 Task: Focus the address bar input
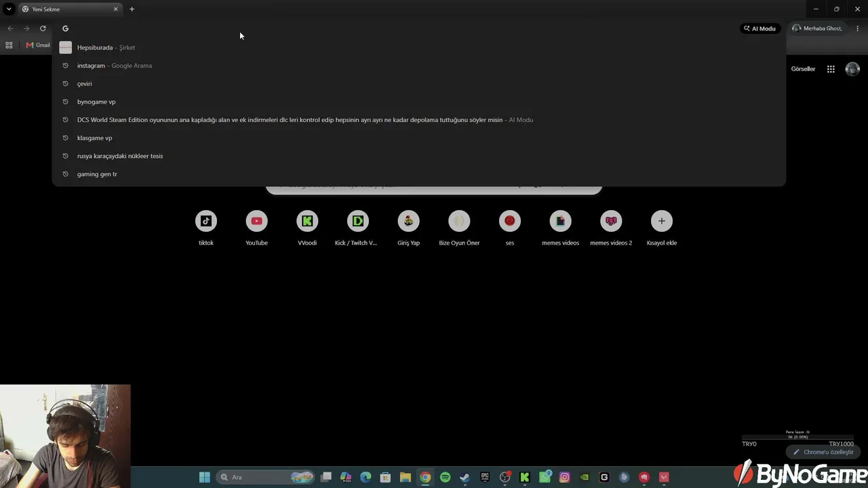tap(400, 28)
